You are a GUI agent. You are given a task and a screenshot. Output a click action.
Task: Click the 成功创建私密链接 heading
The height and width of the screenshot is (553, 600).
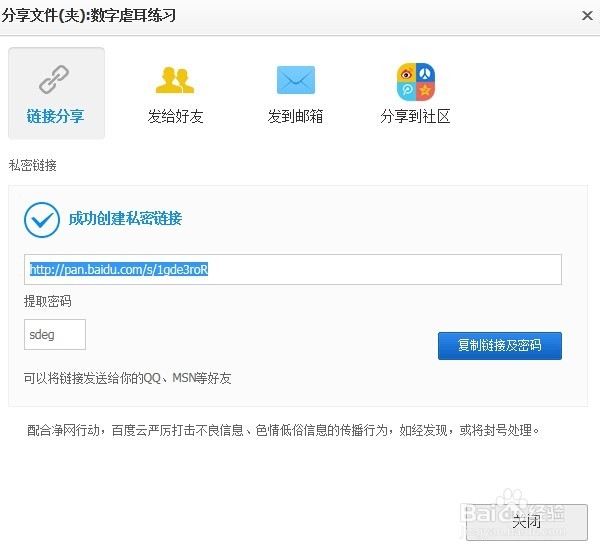pyautogui.click(x=125, y=219)
